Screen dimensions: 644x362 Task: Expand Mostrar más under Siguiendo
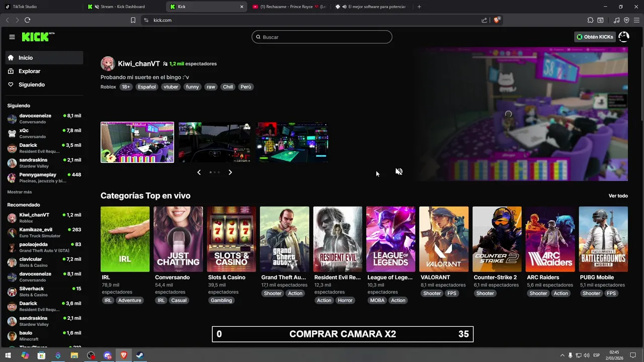coord(20,192)
